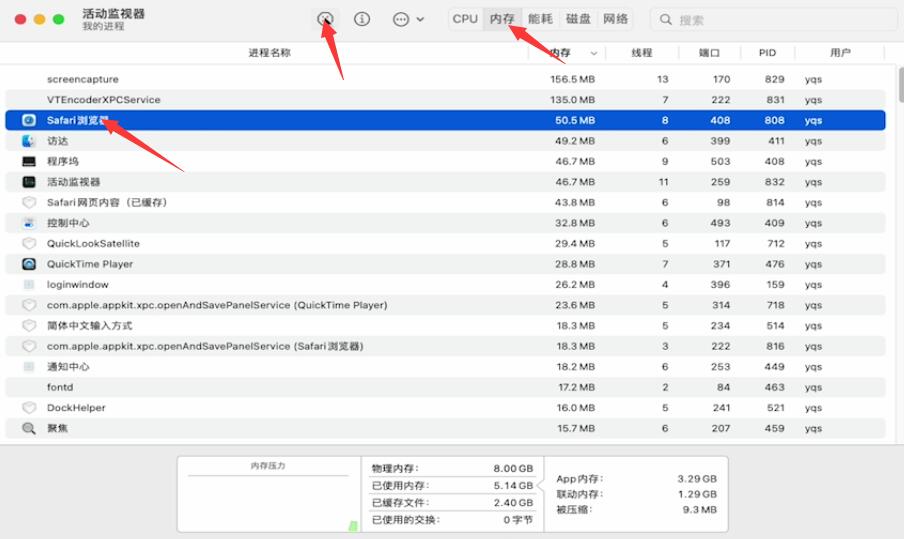Click PID 832 of 活动监视器

(x=775, y=182)
